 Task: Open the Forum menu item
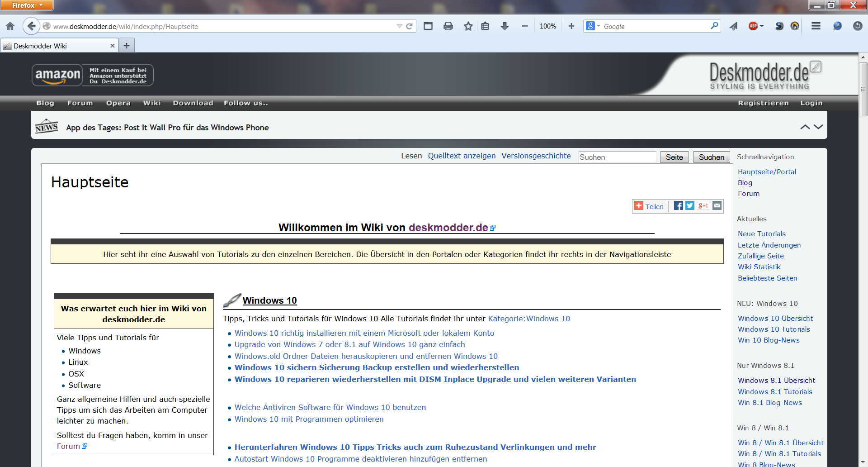[x=80, y=103]
